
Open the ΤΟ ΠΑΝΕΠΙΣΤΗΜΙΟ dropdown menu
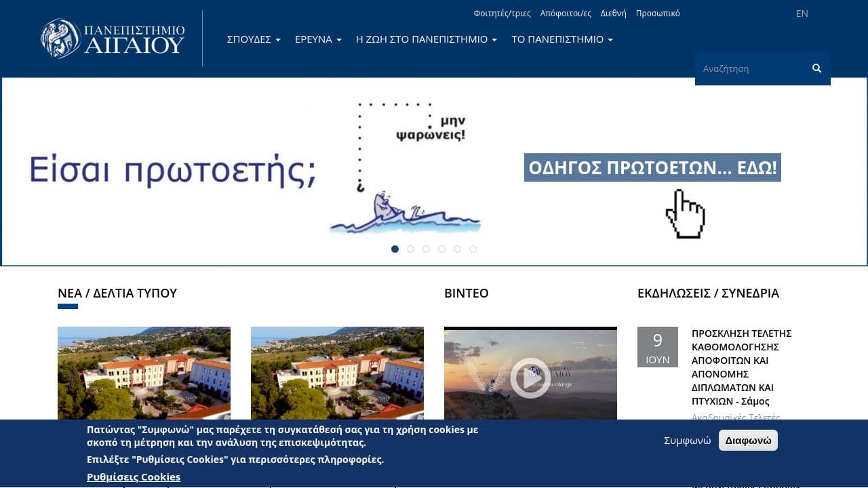click(561, 39)
